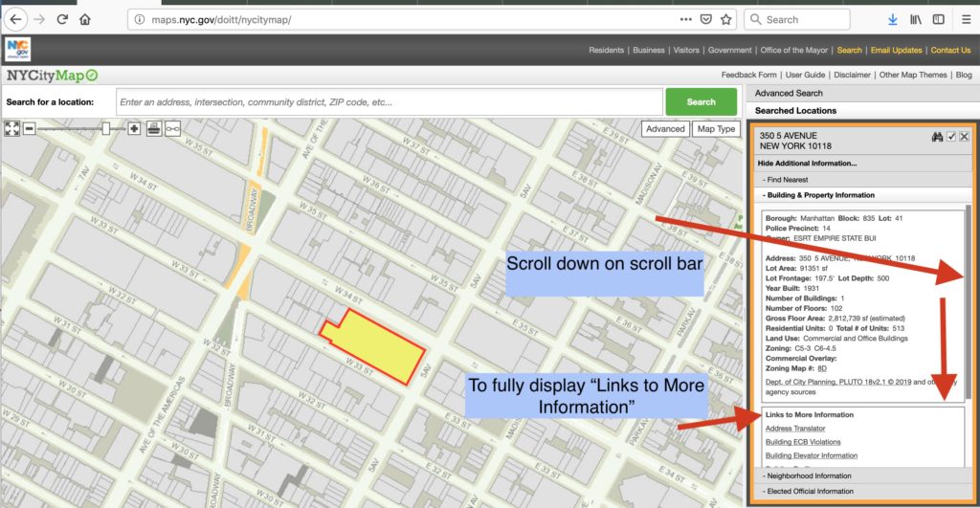Click the location search input field
980x508 pixels.
(x=389, y=101)
